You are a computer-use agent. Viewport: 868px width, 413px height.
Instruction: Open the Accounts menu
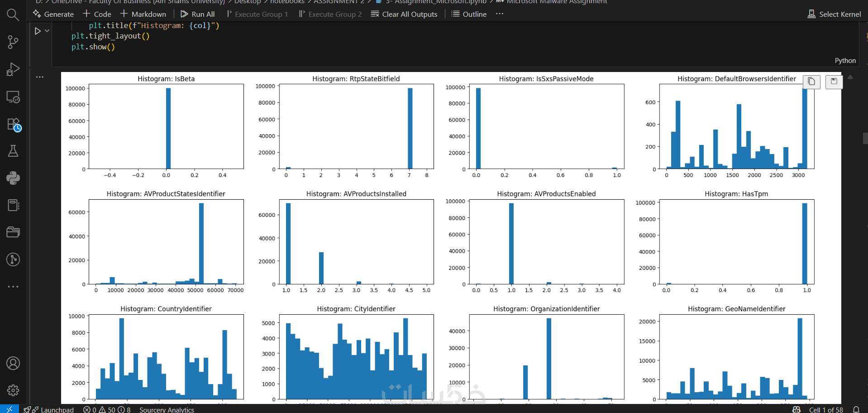(13, 363)
